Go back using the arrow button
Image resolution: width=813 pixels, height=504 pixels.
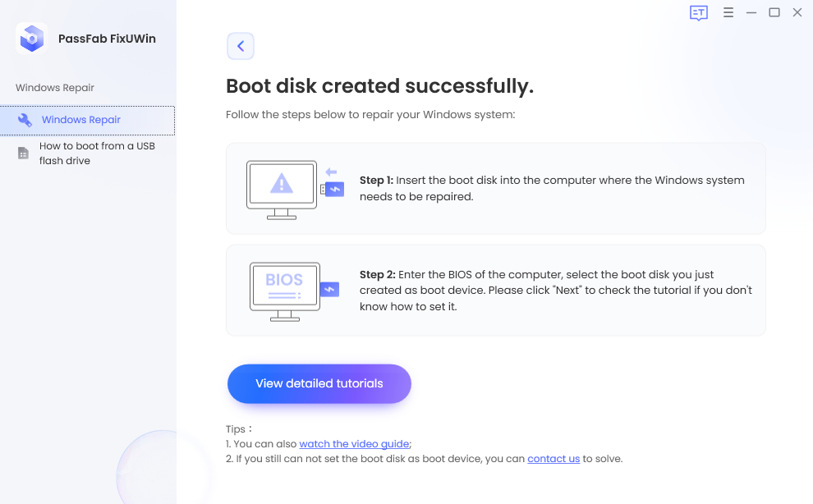(241, 46)
